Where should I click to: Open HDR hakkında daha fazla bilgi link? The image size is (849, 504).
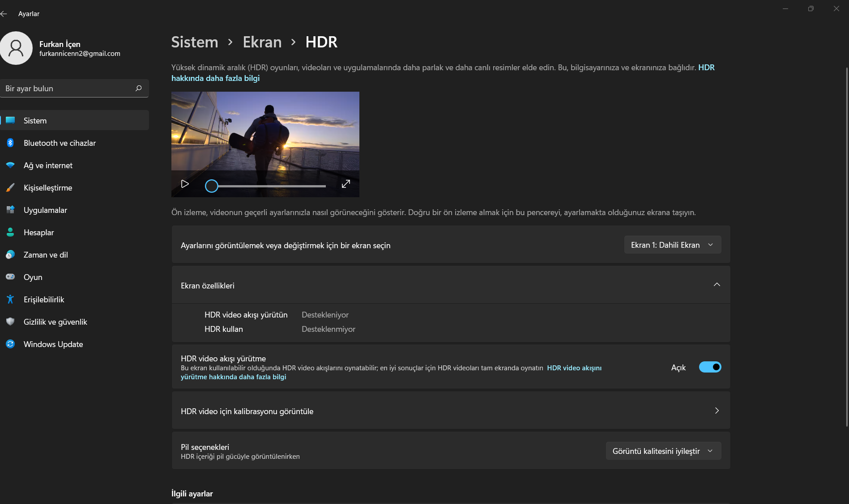[215, 78]
